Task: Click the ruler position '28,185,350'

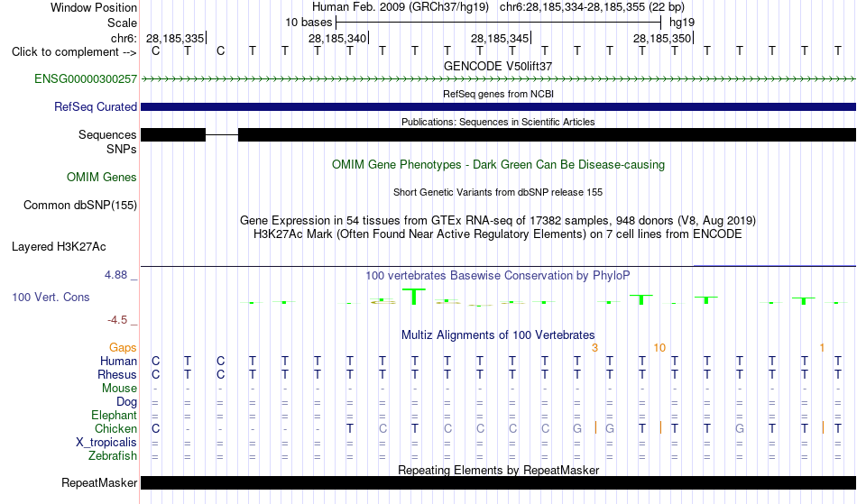Action: tap(662, 38)
